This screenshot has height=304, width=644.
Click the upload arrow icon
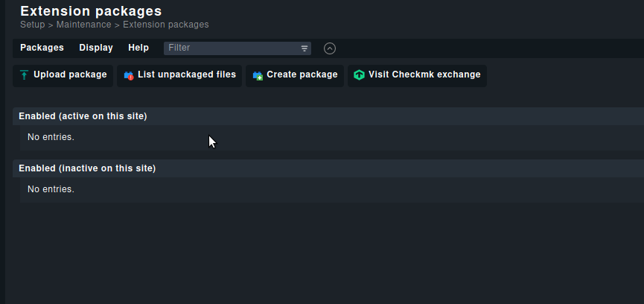25,75
